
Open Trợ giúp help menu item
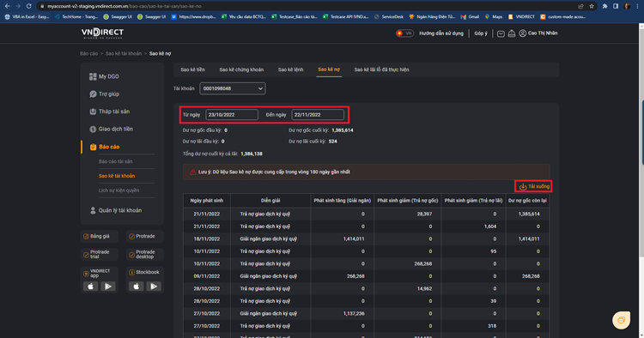(x=104, y=94)
